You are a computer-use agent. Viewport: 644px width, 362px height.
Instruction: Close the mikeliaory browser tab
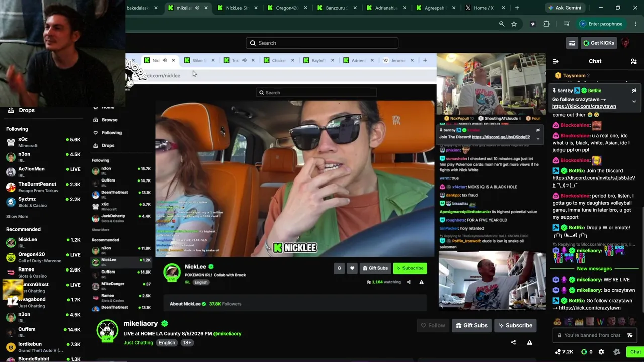tap(206, 8)
